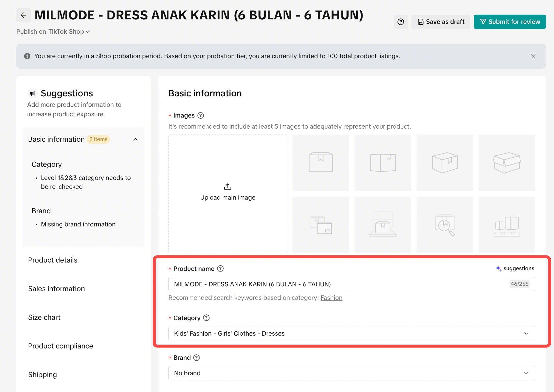Open the Category dropdown
554x392 pixels.
pyautogui.click(x=352, y=333)
